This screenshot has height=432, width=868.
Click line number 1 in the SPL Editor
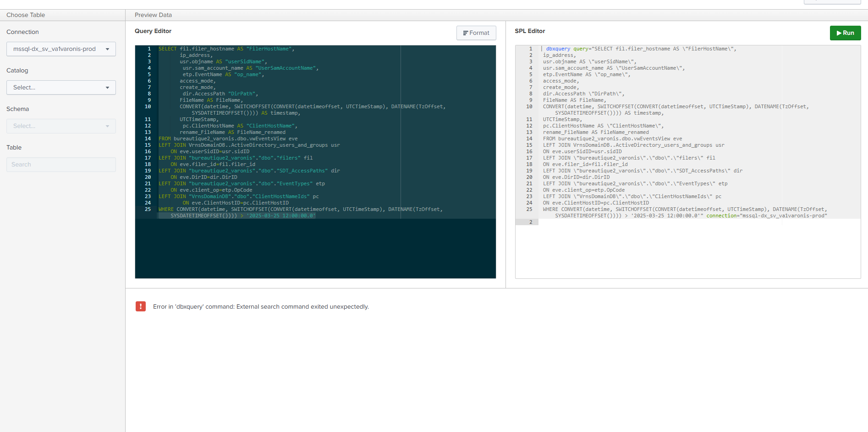coord(531,48)
